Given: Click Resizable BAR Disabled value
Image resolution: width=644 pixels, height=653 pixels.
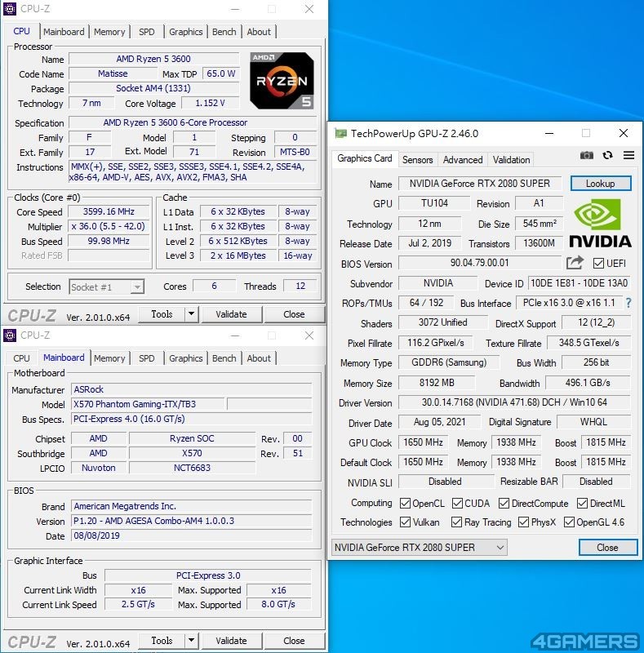Looking at the screenshot, I should point(596,482).
